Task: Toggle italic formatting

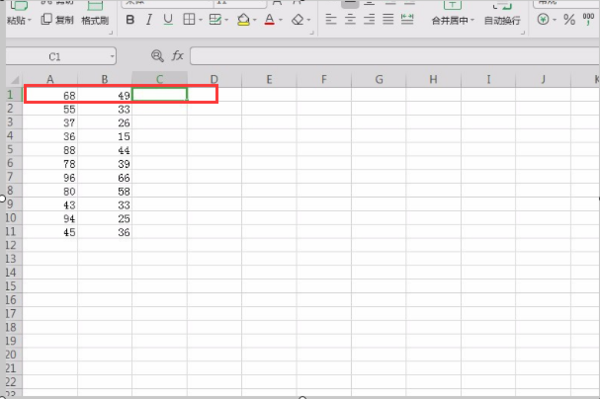Action: pyautogui.click(x=149, y=20)
